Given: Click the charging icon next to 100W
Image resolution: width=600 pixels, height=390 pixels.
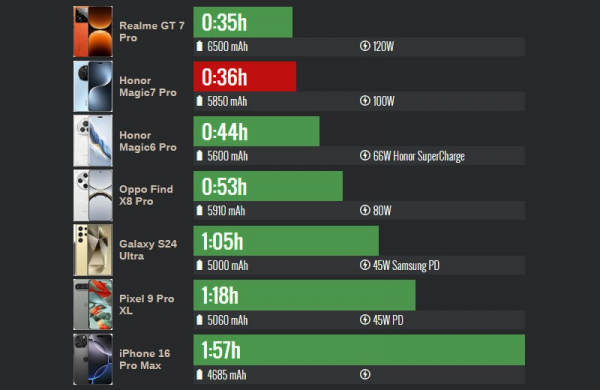Looking at the screenshot, I should tap(365, 101).
